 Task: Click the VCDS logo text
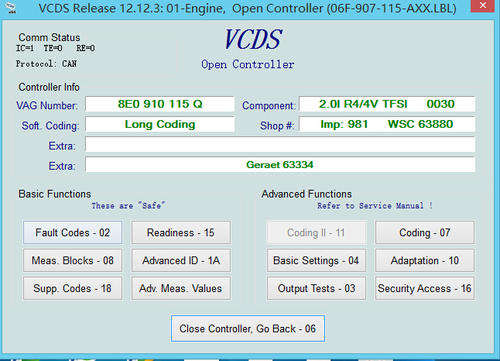(x=253, y=39)
